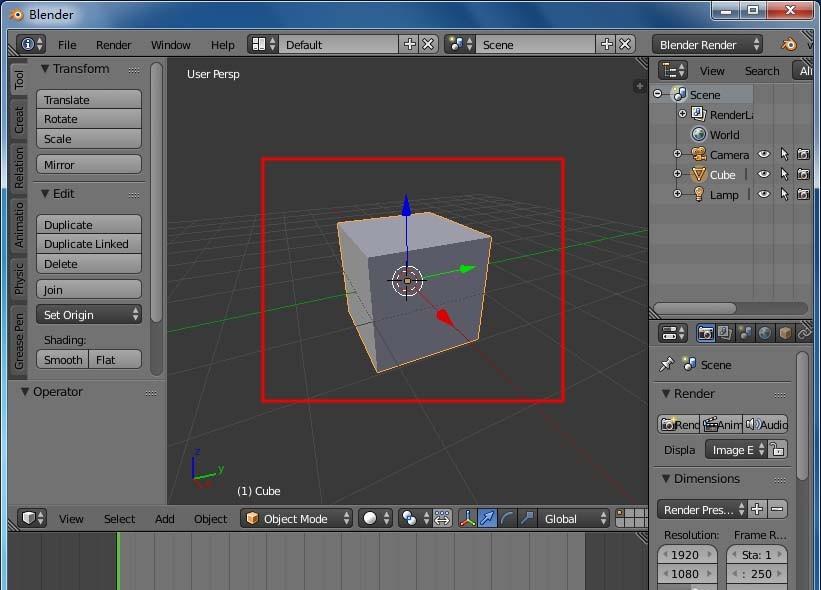Click the Render Layers properties tab icon
This screenshot has height=590, width=821.
pos(723,333)
